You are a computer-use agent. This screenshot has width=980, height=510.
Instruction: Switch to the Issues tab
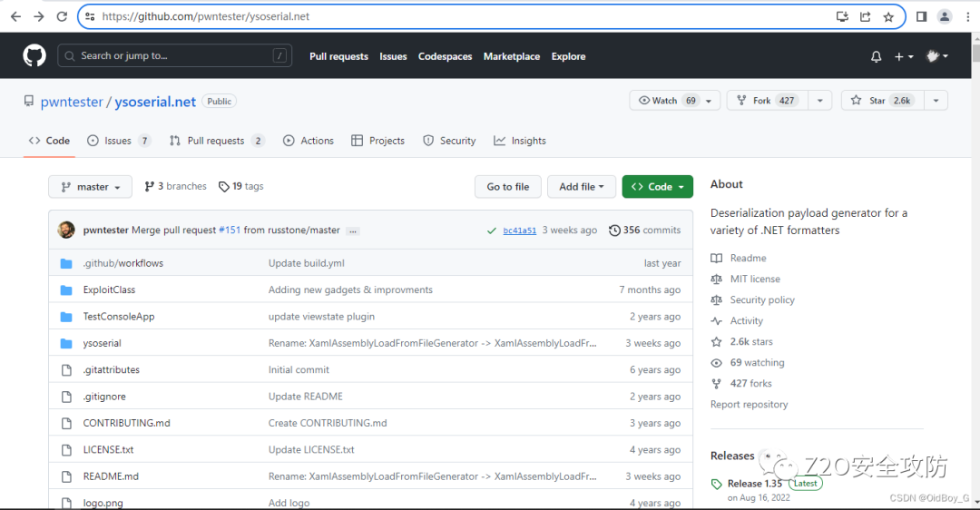coord(121,141)
